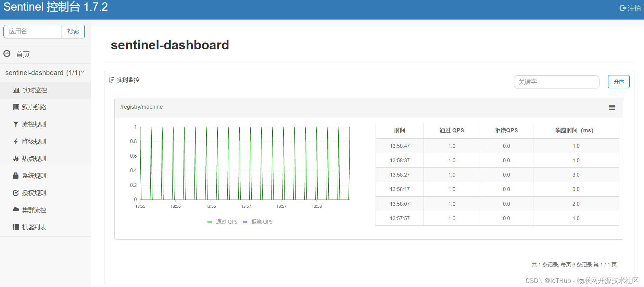Click the bar chart icon for 实时监控
The width and height of the screenshot is (644, 287).
16,90
